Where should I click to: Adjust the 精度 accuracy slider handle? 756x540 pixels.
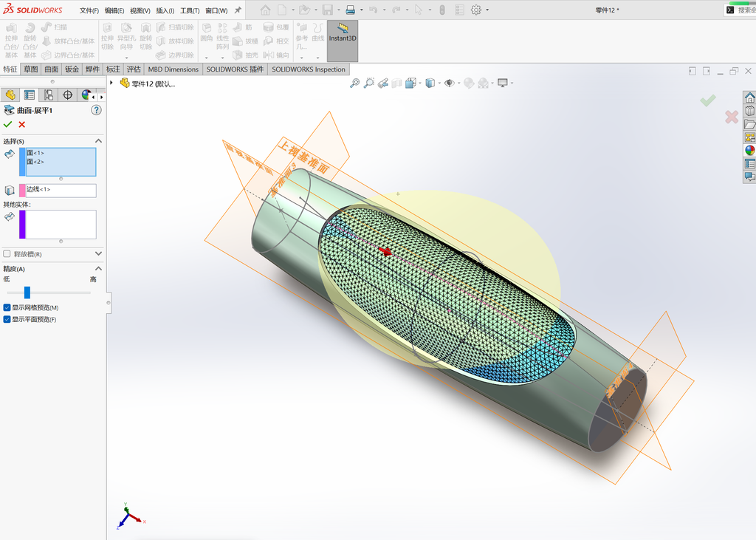(27, 293)
